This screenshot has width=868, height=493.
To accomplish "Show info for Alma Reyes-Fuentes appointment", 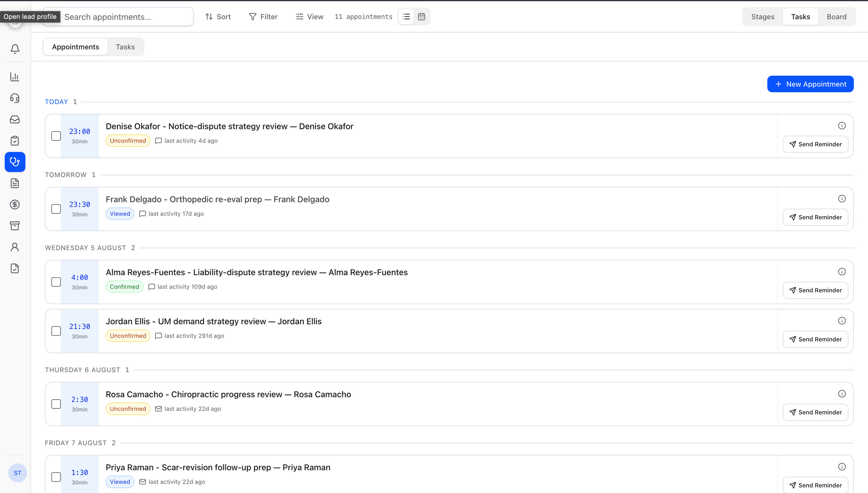I will coord(842,272).
